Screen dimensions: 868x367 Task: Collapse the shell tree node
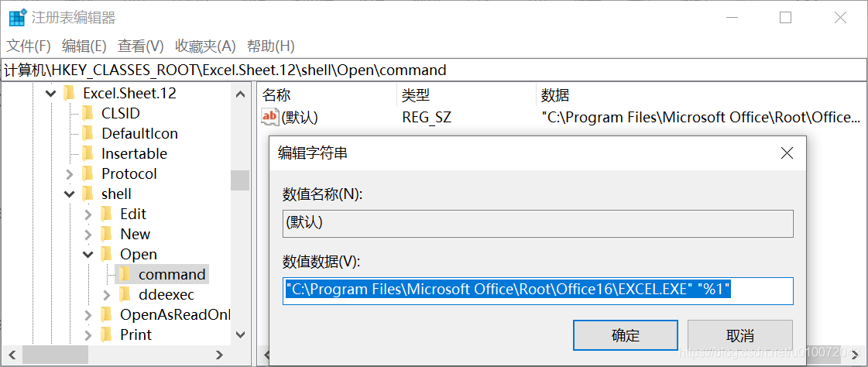tap(70, 194)
